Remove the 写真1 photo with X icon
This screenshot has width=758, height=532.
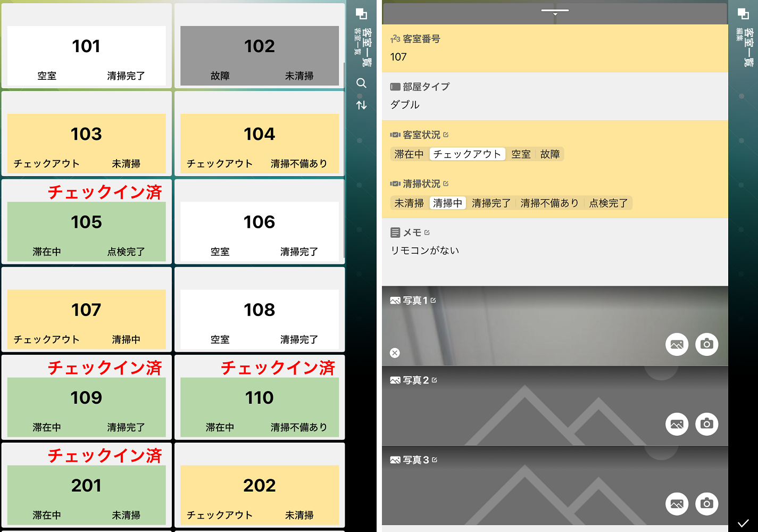[395, 353]
